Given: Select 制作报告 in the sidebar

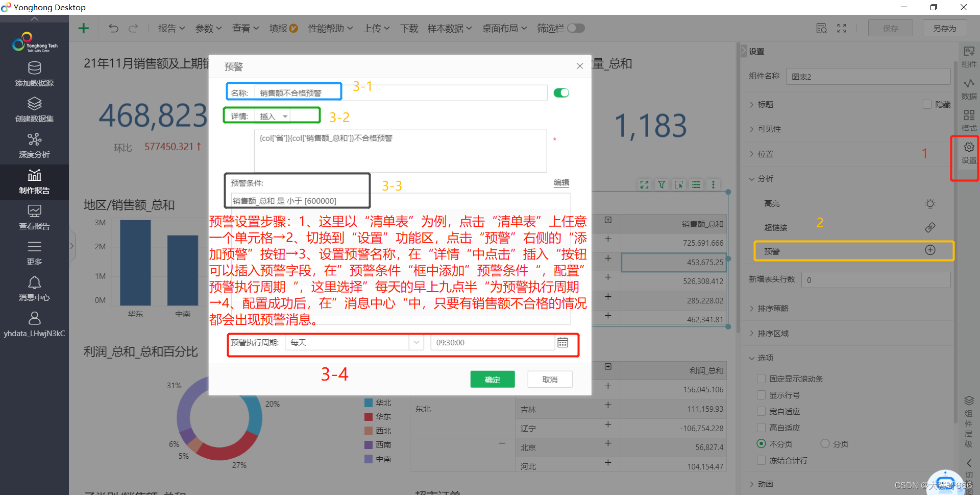Looking at the screenshot, I should pyautogui.click(x=34, y=182).
